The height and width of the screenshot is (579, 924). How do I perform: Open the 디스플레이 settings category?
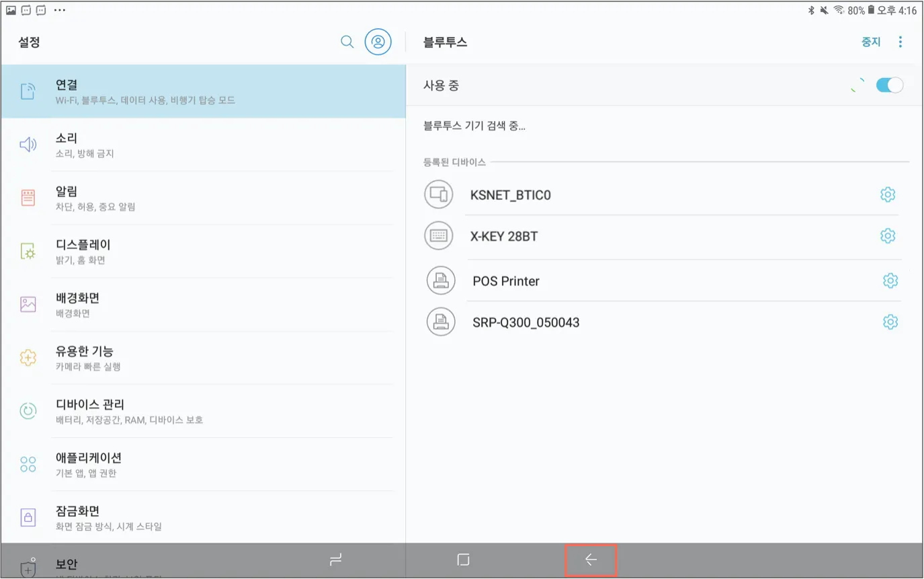tap(203, 251)
